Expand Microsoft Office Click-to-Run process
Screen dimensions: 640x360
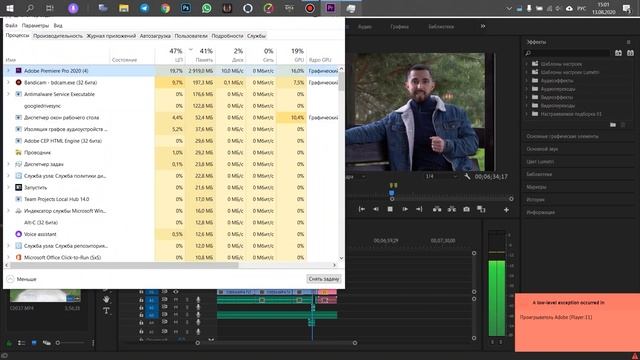point(8,257)
